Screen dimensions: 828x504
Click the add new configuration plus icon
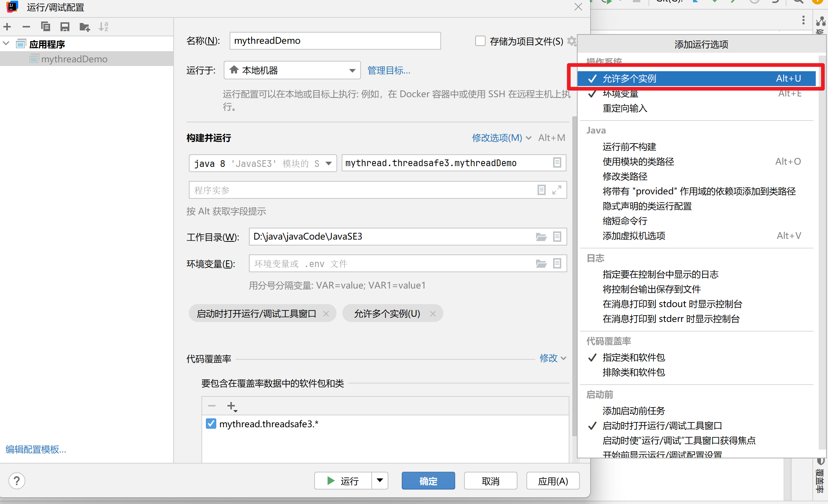point(7,27)
